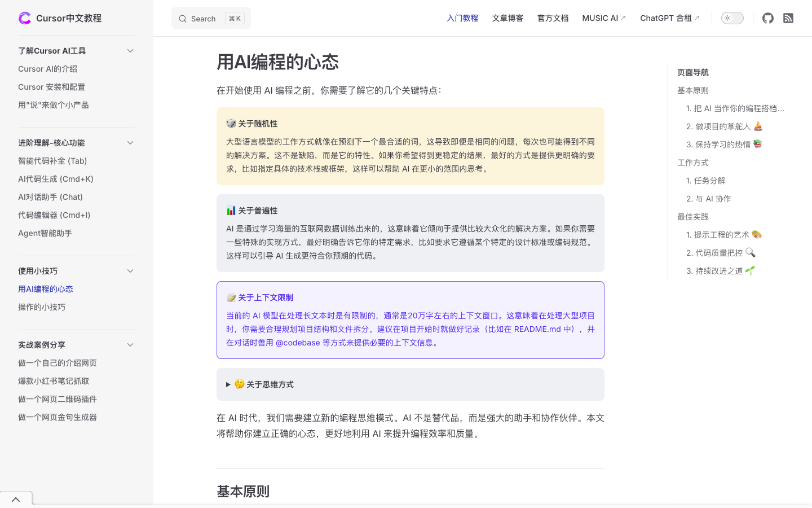Image resolution: width=812 pixels, height=508 pixels.
Task: Collapse the 进阶理解-核心功能 sidebar section
Action: click(130, 143)
